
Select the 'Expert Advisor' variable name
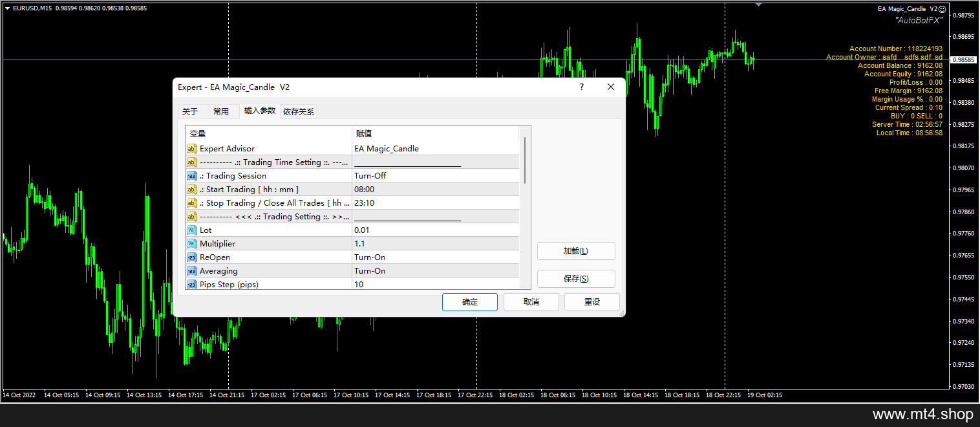[x=227, y=149]
